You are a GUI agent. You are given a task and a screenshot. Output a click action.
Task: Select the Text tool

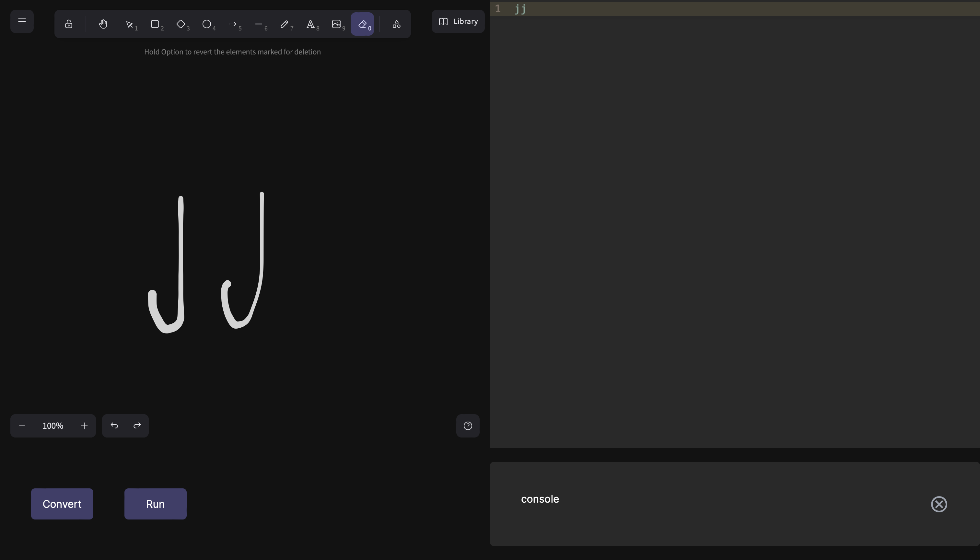pyautogui.click(x=310, y=24)
